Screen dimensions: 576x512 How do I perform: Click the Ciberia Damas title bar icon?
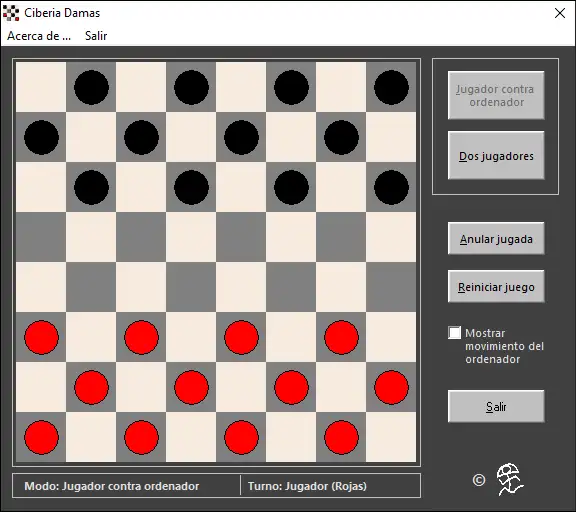(11, 13)
